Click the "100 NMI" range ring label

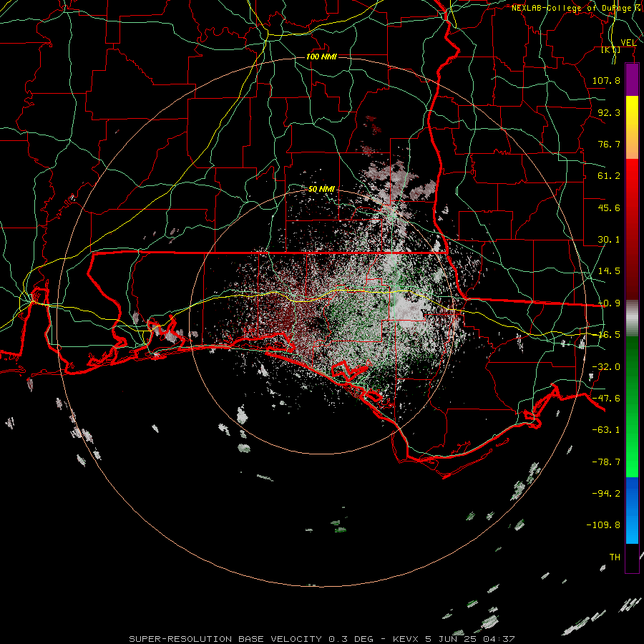click(x=321, y=57)
